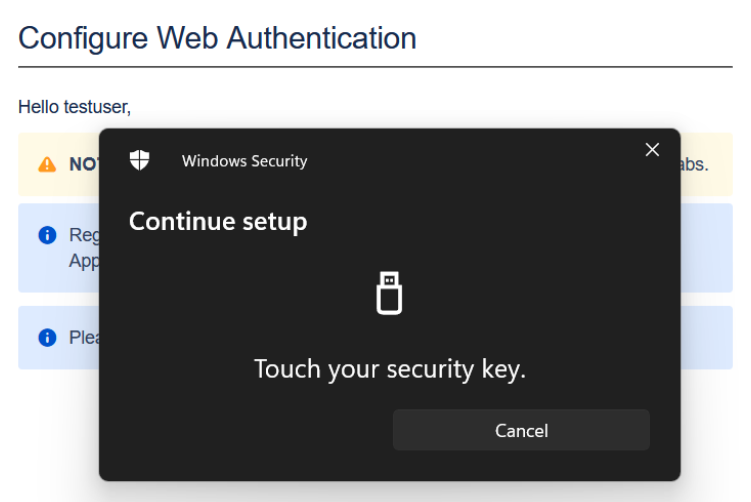Click the "Configure Web Authentication" heading
The width and height of the screenshot is (751, 502).
217,38
